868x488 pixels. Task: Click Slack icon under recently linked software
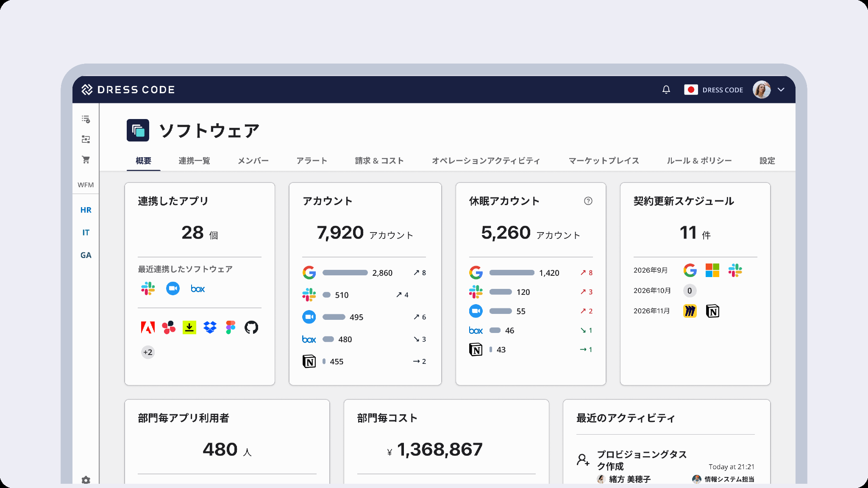pos(148,288)
